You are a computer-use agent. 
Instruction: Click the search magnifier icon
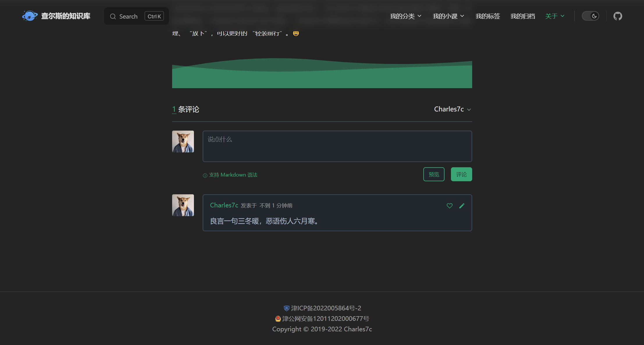[x=113, y=16]
